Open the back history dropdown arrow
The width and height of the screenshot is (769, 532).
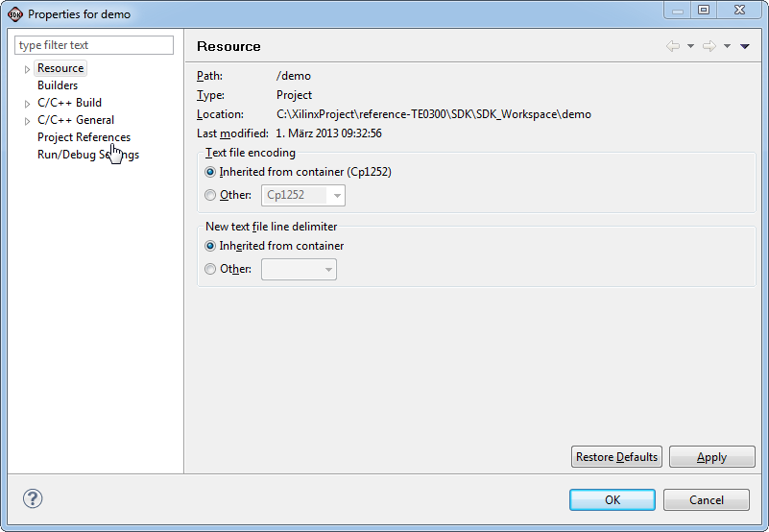pos(690,46)
